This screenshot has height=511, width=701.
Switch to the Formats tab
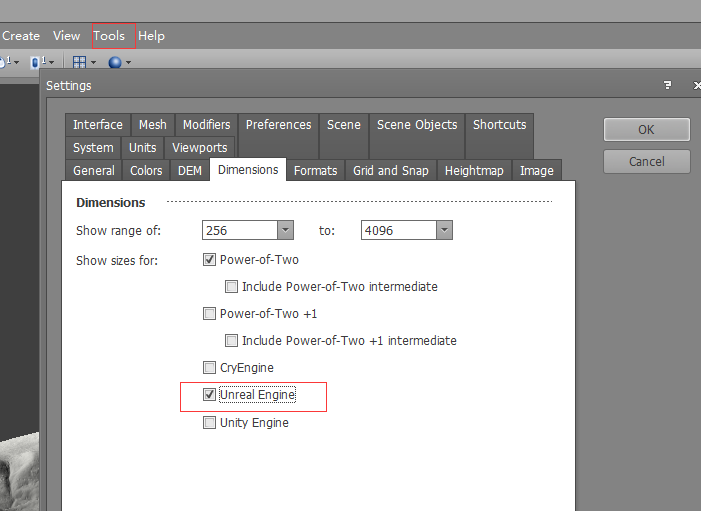pyautogui.click(x=316, y=171)
